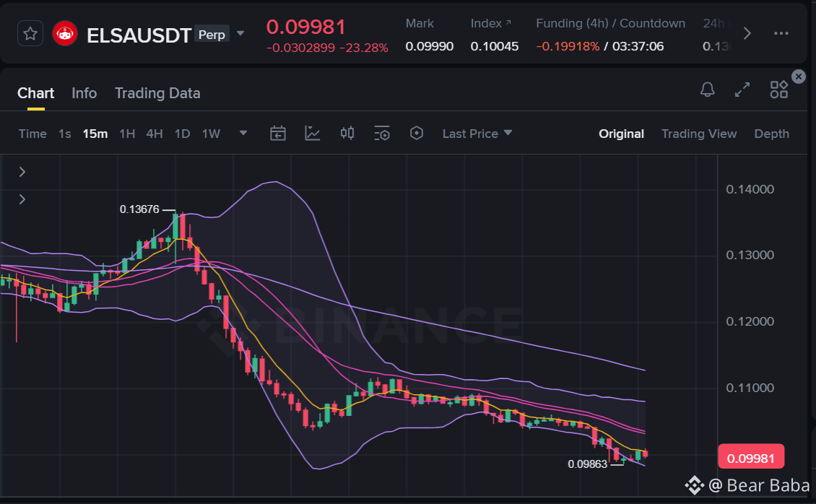Open the three-dot more options menu
Screen dimensions: 816x504
(x=781, y=34)
